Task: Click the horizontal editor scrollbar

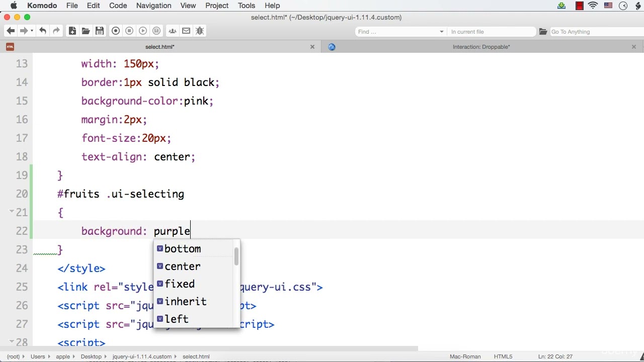Action: (209, 348)
